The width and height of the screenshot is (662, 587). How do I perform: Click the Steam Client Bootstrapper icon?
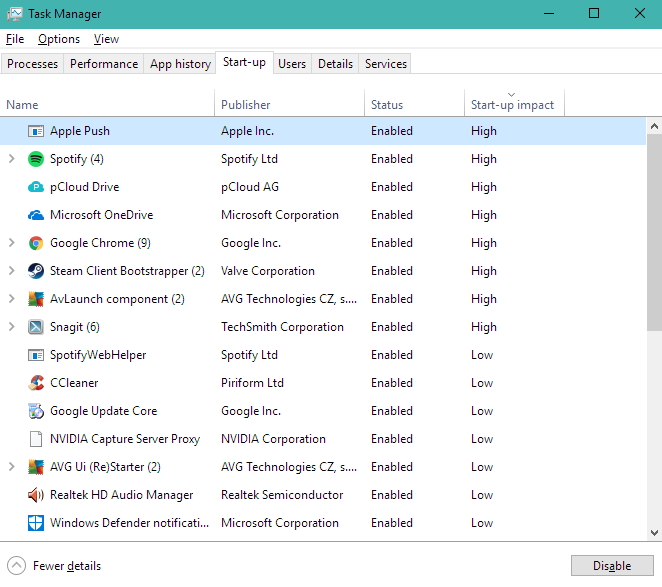36,271
